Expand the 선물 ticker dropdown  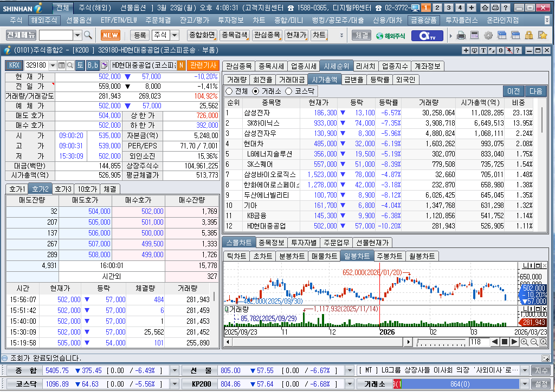click(350, 370)
